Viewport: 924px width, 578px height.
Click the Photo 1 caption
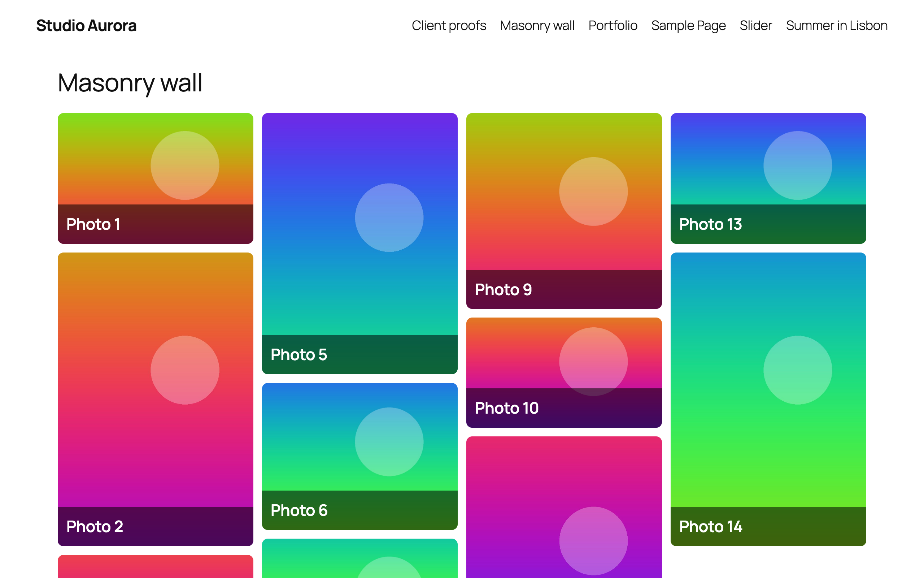[93, 224]
